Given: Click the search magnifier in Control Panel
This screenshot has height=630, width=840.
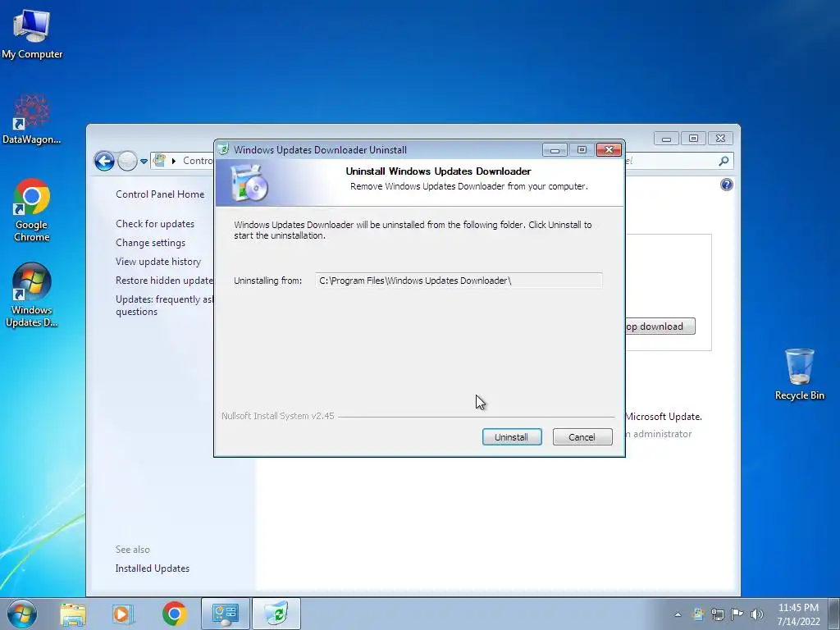Looking at the screenshot, I should 724,161.
